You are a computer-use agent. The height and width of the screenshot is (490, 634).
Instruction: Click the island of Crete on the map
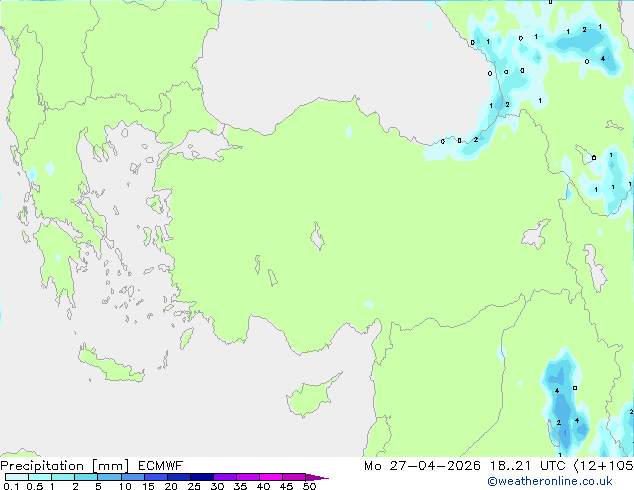[x=110, y=365]
